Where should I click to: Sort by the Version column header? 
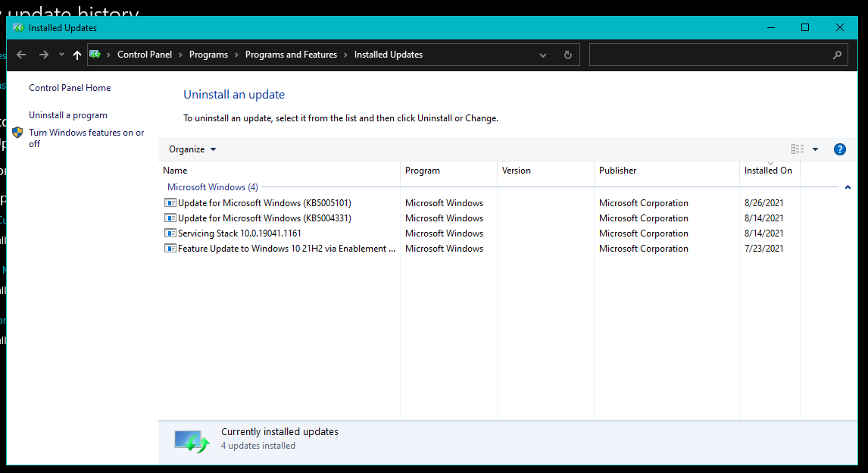coord(545,171)
